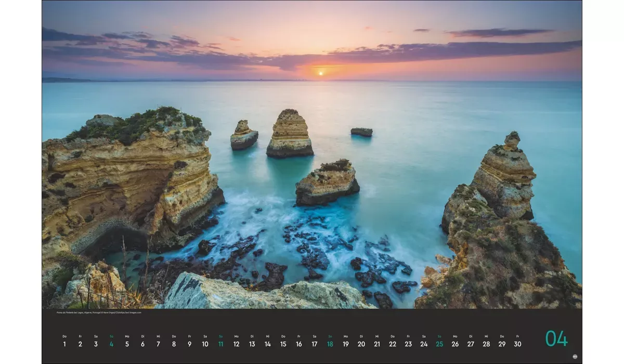Pick day 8 in the calendar strip
This screenshot has width=624, height=364.
[x=174, y=344]
